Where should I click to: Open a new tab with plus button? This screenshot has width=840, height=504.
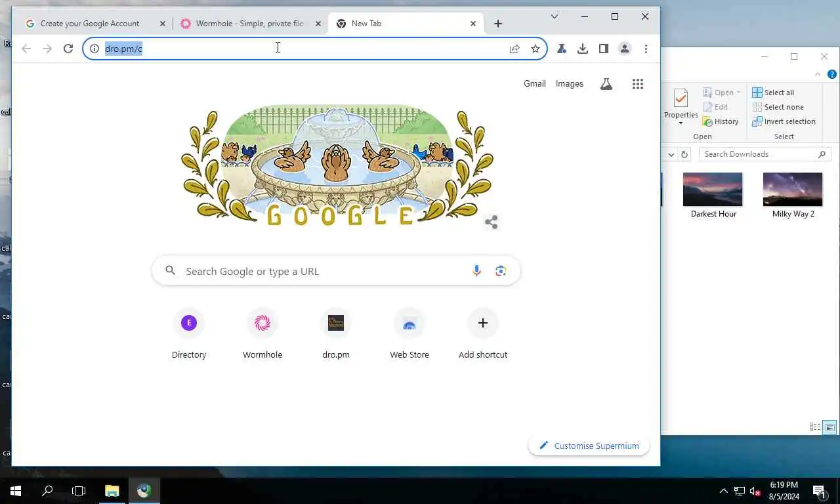click(498, 24)
